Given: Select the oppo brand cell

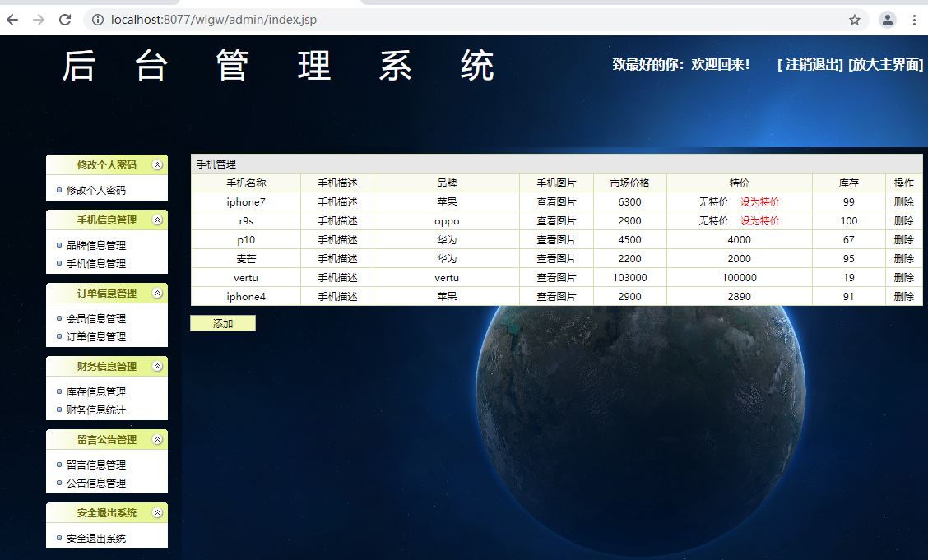Looking at the screenshot, I should [x=447, y=221].
